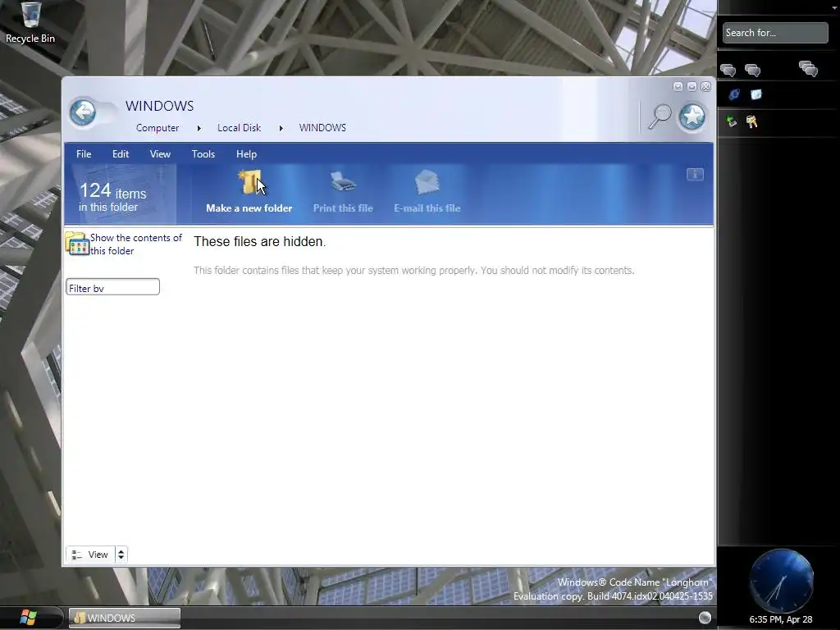
Task: Click the WINDOWS title text in header
Action: [x=160, y=106]
